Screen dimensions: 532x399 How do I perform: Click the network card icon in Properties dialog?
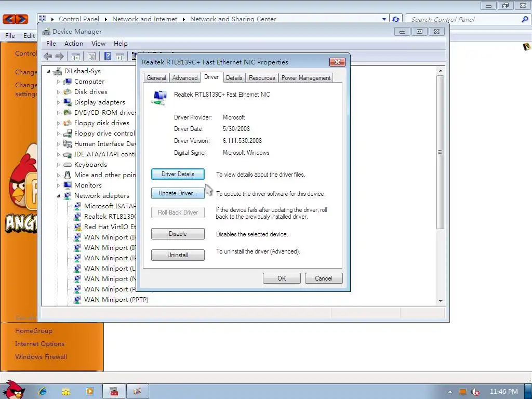(x=159, y=98)
